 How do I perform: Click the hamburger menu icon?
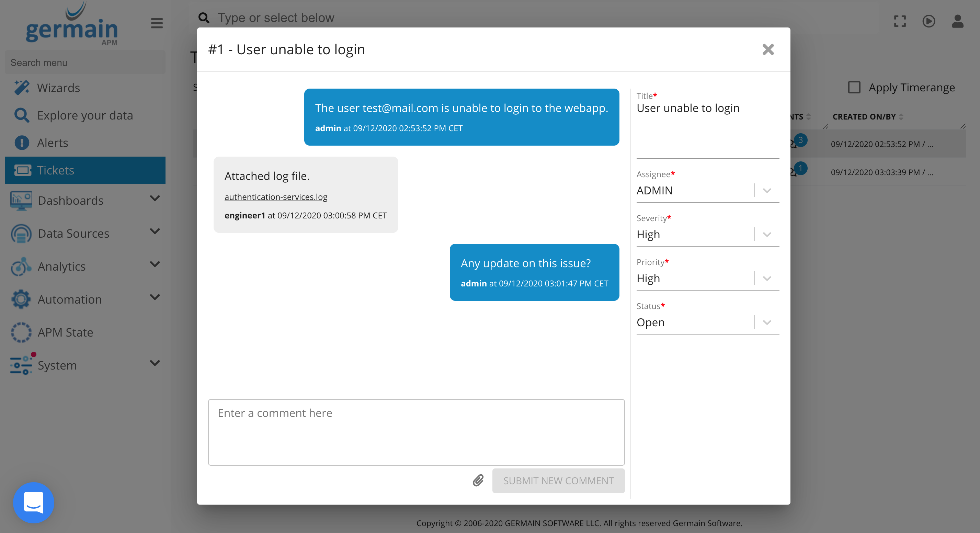coord(157,23)
